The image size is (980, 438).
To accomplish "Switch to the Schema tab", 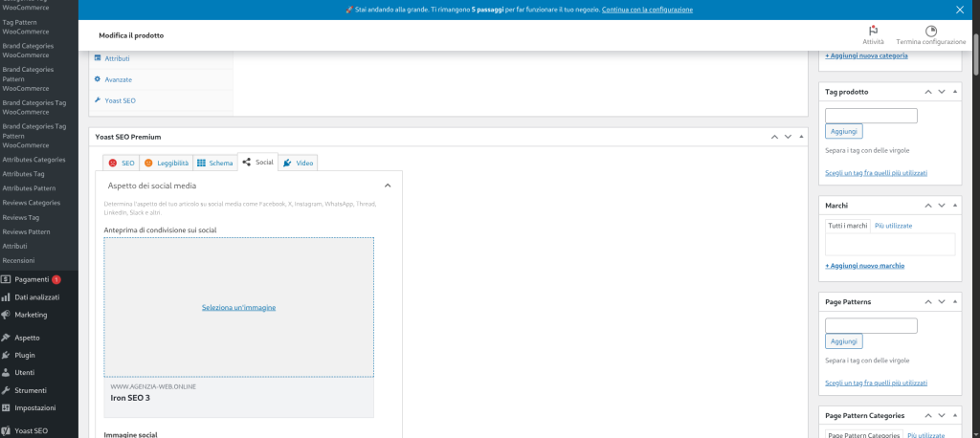I will (214, 164).
